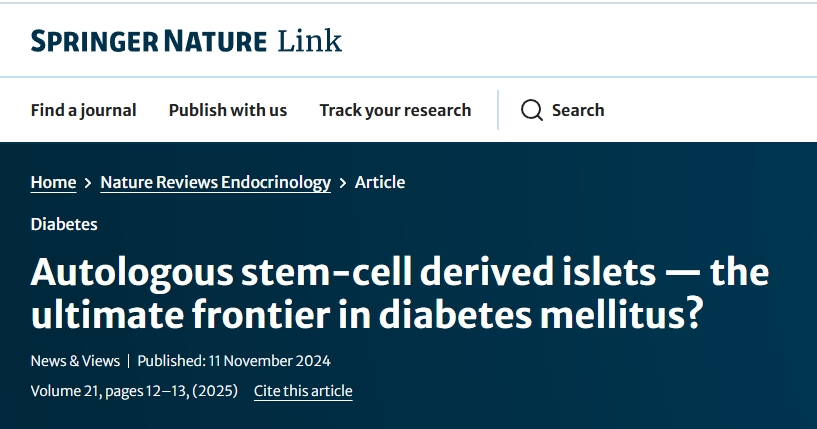Click the word Link in the logo
Screen dimensions: 817x429
click(x=309, y=41)
